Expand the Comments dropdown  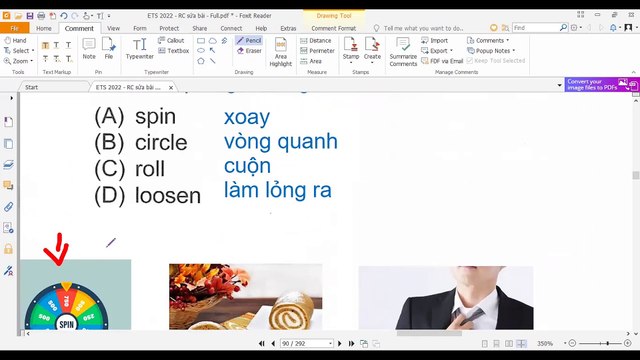pos(508,40)
